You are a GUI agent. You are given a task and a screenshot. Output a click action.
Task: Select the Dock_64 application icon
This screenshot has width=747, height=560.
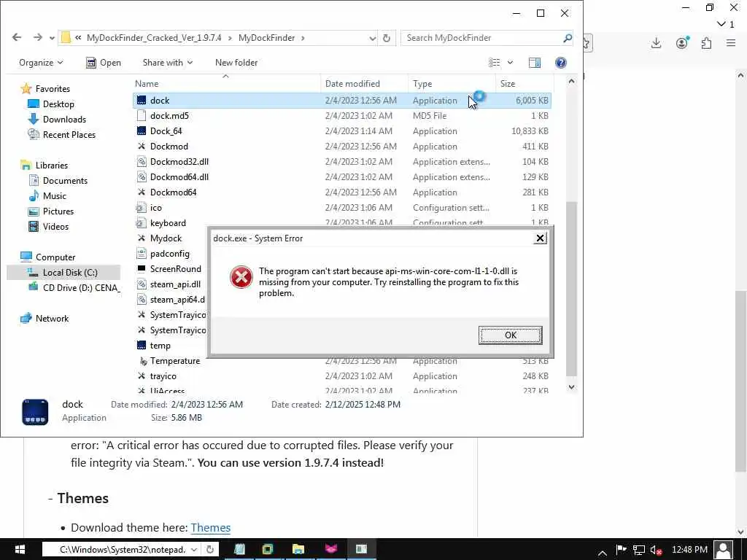click(142, 131)
